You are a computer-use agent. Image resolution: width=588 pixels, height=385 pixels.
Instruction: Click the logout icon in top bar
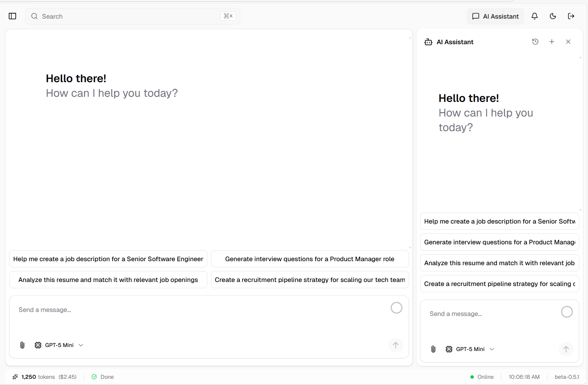[x=571, y=16]
